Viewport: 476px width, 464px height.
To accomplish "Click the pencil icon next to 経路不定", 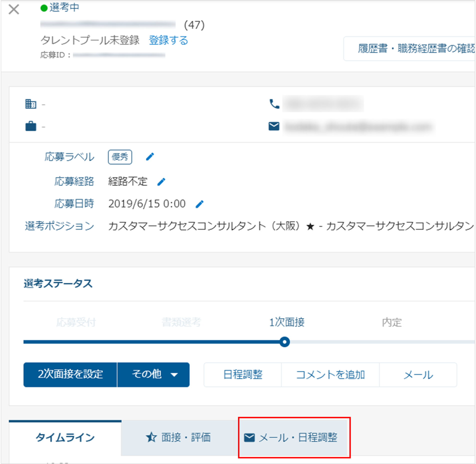I will coord(161,182).
